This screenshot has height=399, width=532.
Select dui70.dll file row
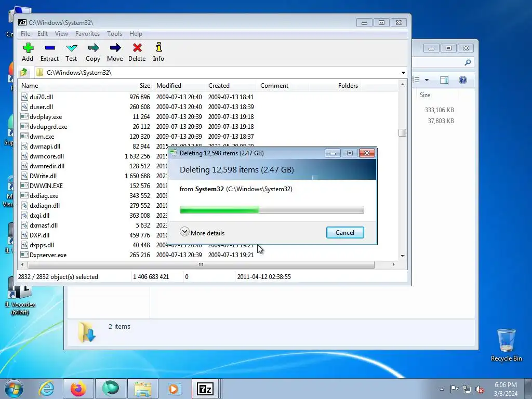click(x=208, y=97)
